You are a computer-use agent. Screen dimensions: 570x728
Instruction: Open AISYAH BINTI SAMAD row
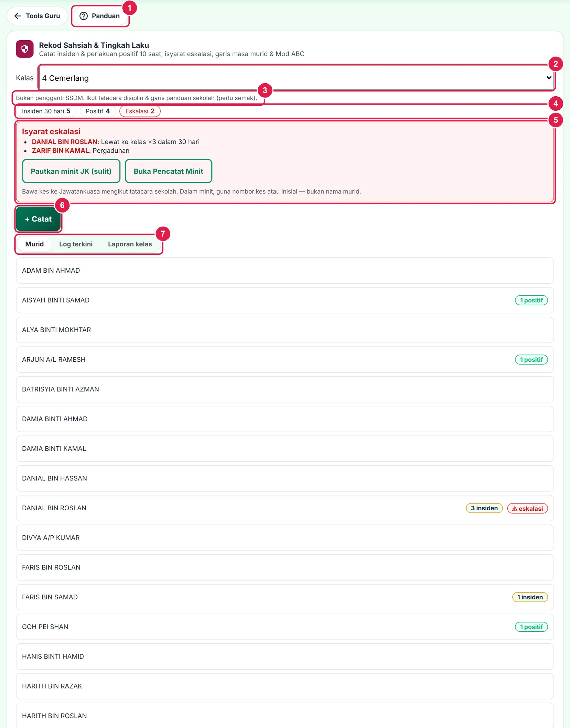click(x=285, y=300)
